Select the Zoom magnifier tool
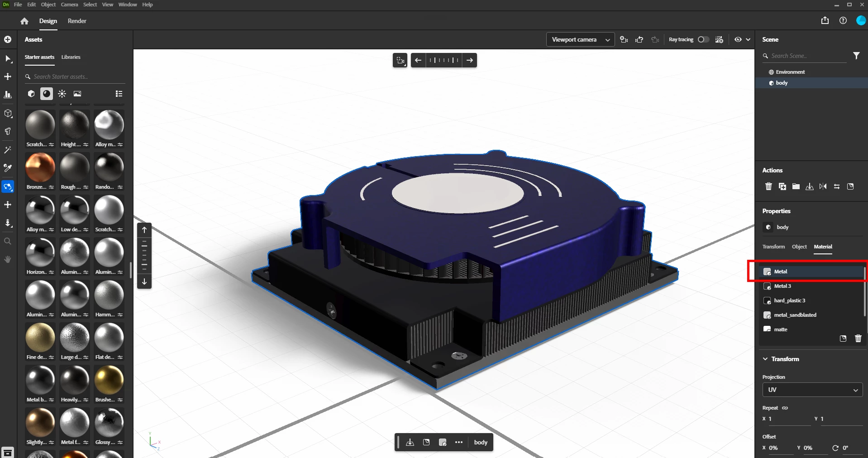This screenshot has height=458, width=868. [x=8, y=241]
